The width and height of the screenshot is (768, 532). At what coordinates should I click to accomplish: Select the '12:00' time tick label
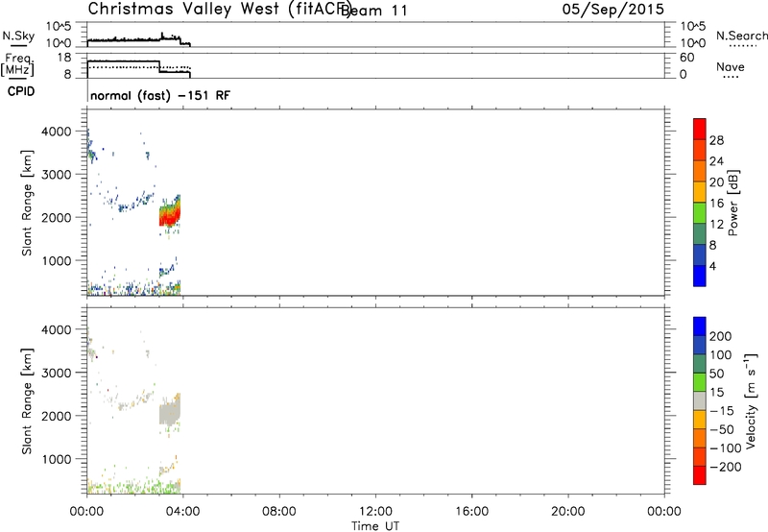[375, 512]
